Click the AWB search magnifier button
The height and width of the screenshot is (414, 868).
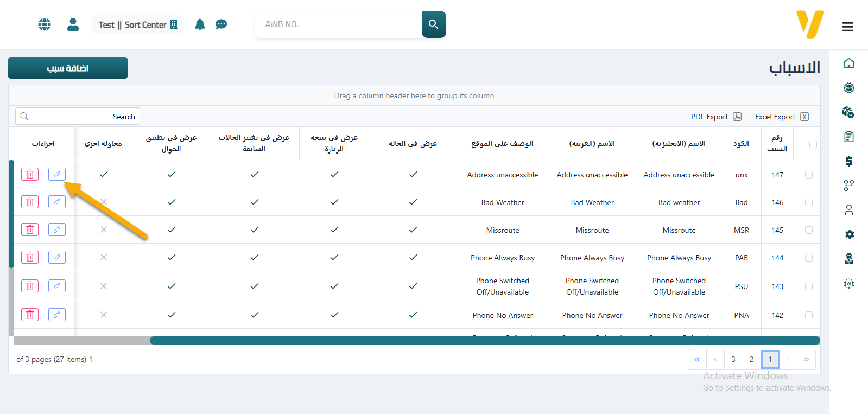(433, 24)
